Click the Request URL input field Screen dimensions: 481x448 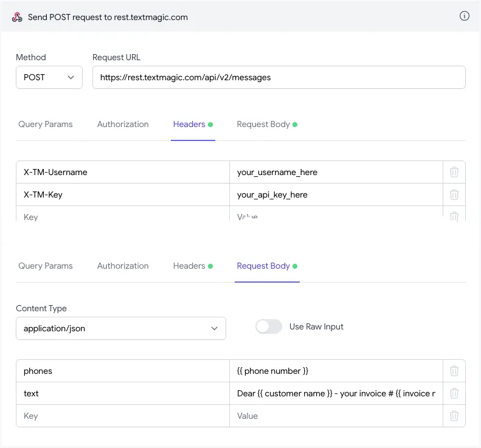[279, 77]
